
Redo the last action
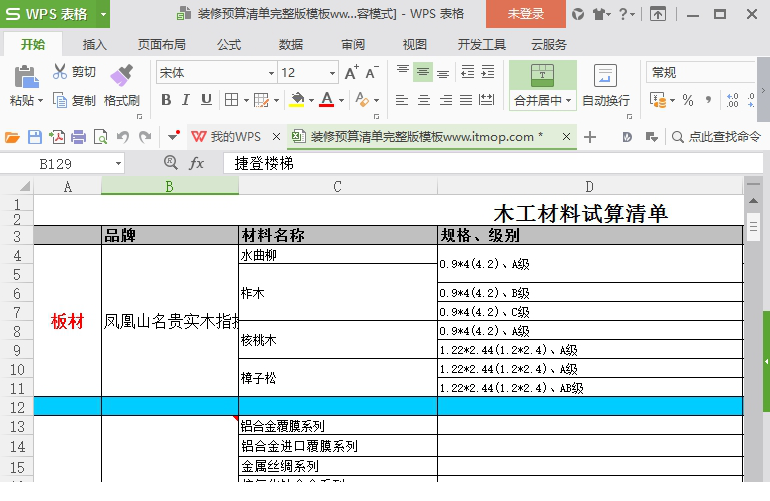(145, 137)
